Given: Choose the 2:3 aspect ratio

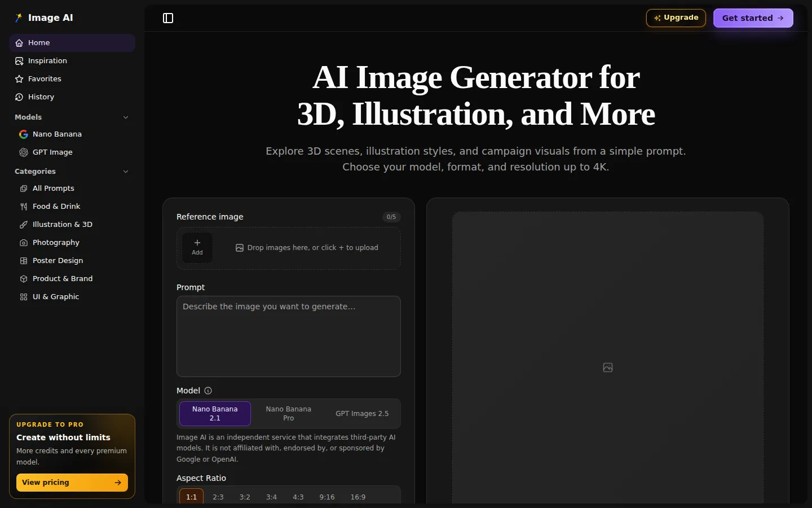Looking at the screenshot, I should click(218, 497).
